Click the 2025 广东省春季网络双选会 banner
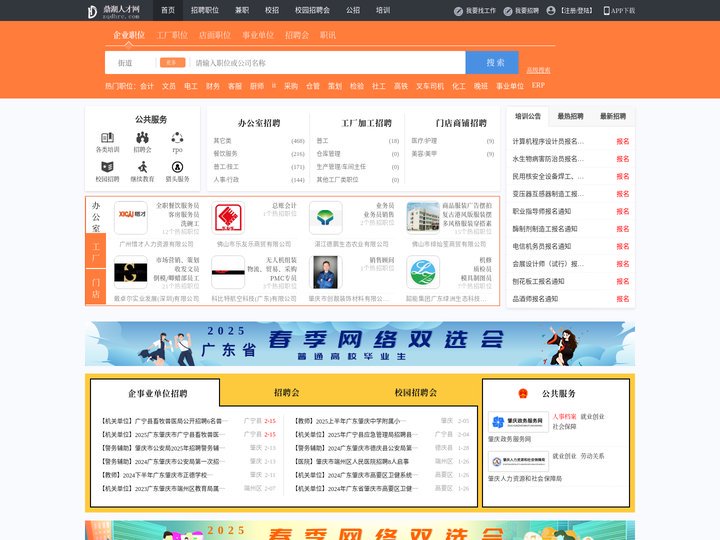 coord(360,343)
